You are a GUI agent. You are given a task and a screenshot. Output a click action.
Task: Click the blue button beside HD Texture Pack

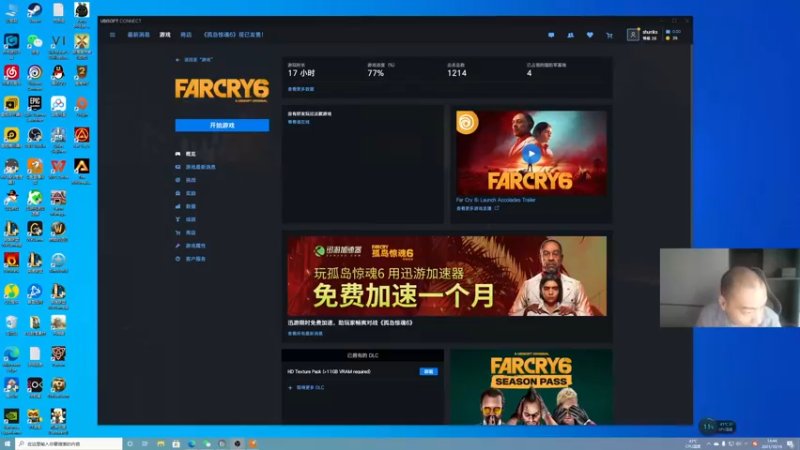point(429,371)
